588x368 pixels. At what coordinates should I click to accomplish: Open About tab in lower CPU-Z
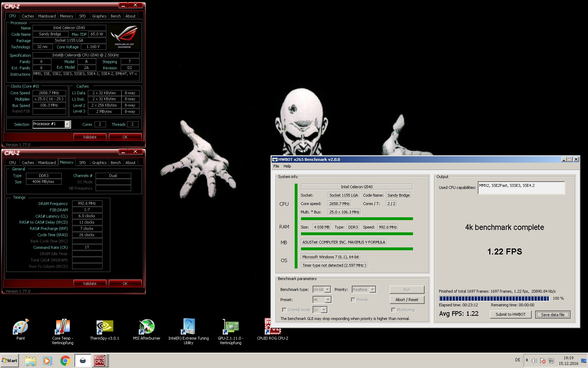click(x=131, y=163)
